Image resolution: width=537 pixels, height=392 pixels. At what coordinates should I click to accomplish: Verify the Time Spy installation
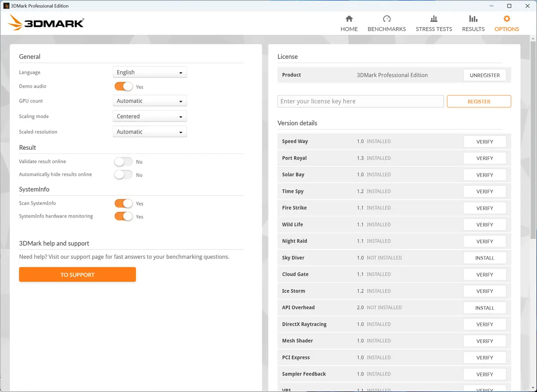pyautogui.click(x=485, y=191)
